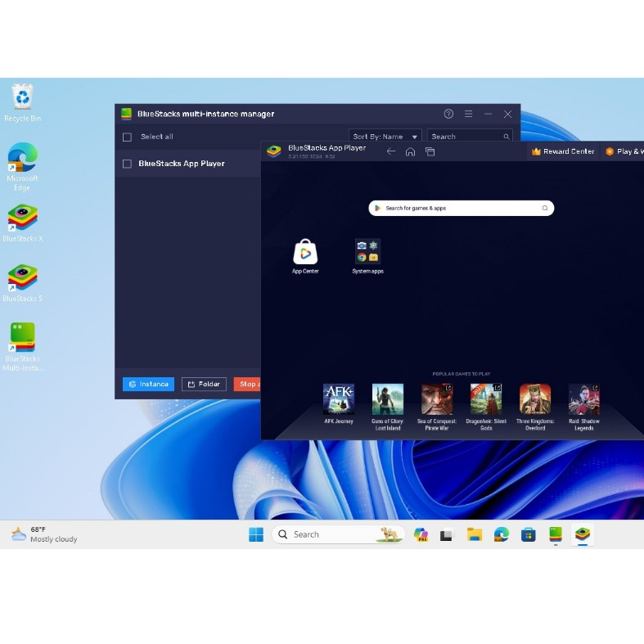Open Raid: Shadow Legends game icon
This screenshot has height=644, width=644.
(584, 399)
